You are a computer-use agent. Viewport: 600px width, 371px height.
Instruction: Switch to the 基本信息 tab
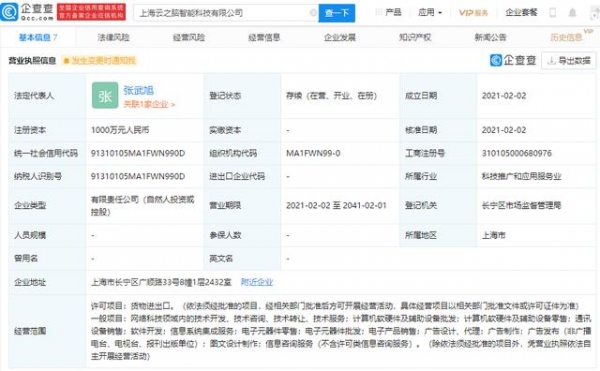[38, 37]
